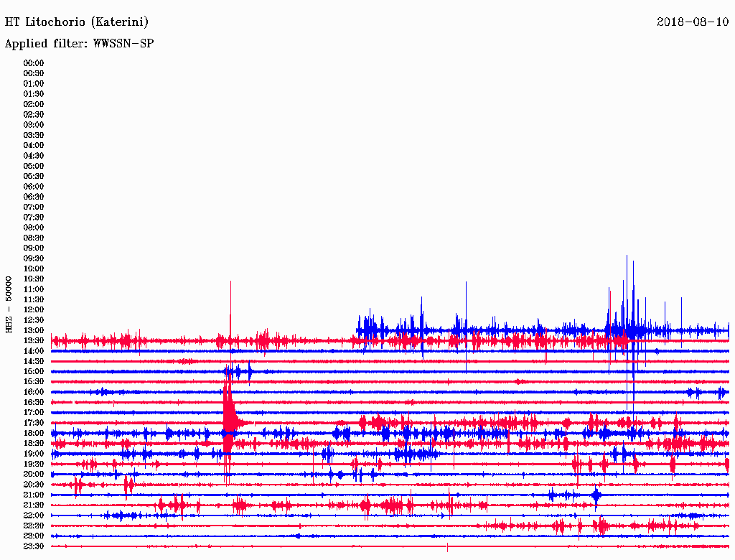The height and width of the screenshot is (560, 735).
Task: Select the 23:30 time label
Action: pyautogui.click(x=34, y=546)
